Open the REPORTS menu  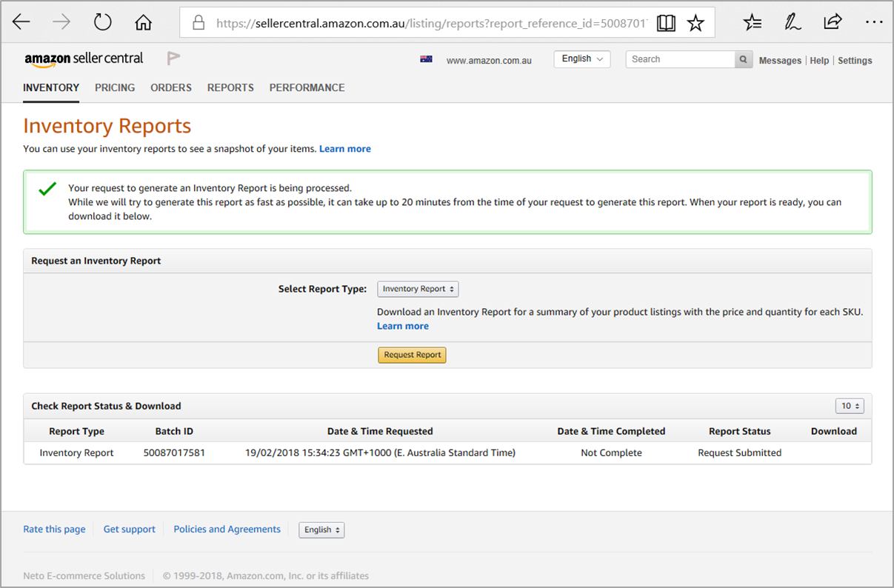(x=230, y=87)
